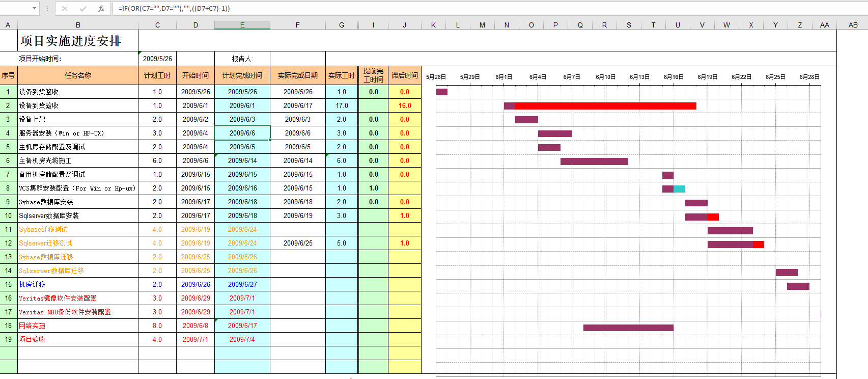
Task: Select the project start date cell 2009/5/26
Action: pos(157,59)
